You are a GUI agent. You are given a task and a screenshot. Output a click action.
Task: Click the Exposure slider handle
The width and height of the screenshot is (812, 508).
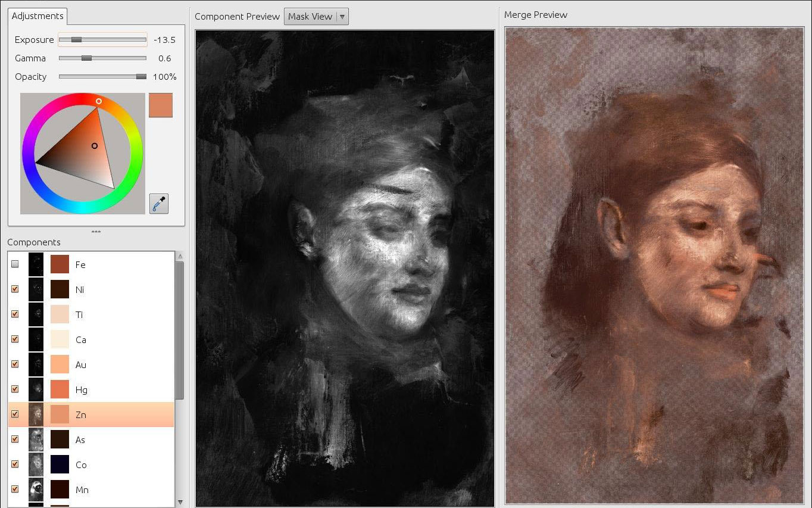pyautogui.click(x=76, y=40)
